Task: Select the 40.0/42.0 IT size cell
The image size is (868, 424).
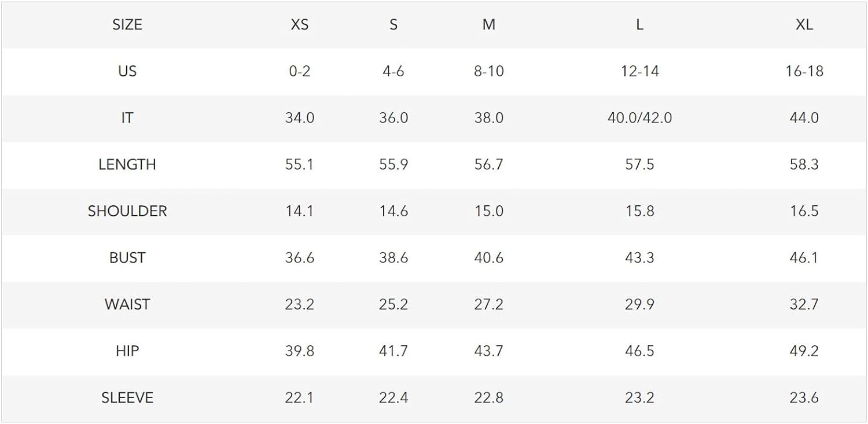Action: coord(639,118)
